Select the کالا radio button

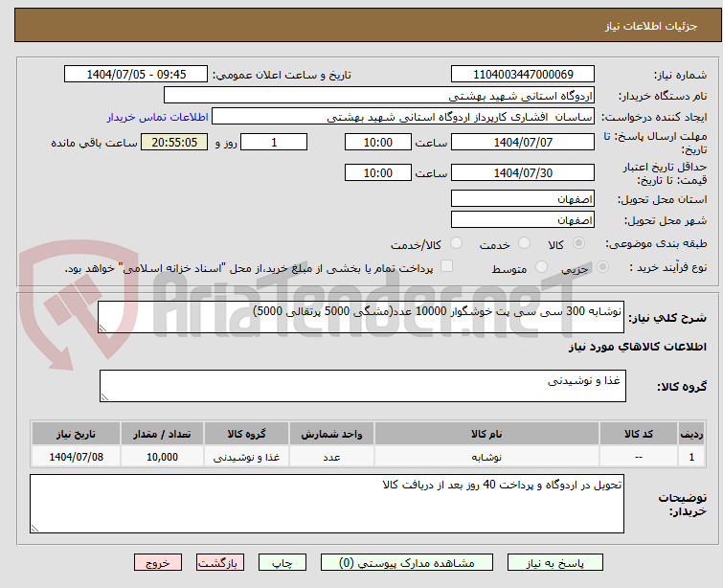(578, 243)
